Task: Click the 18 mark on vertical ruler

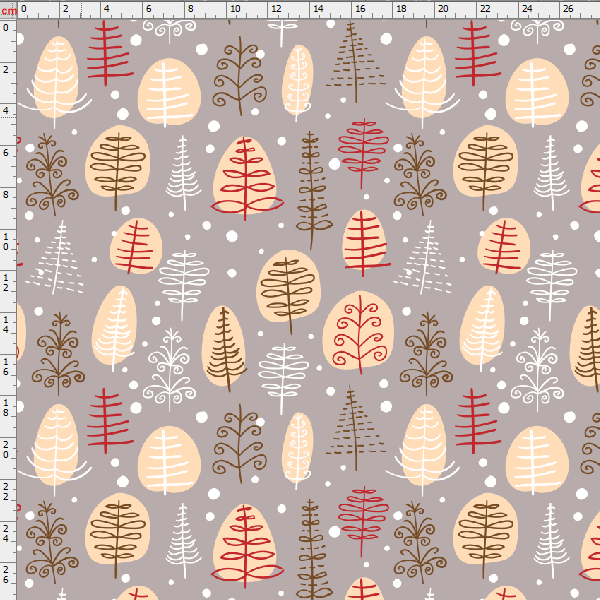Action: point(6,409)
